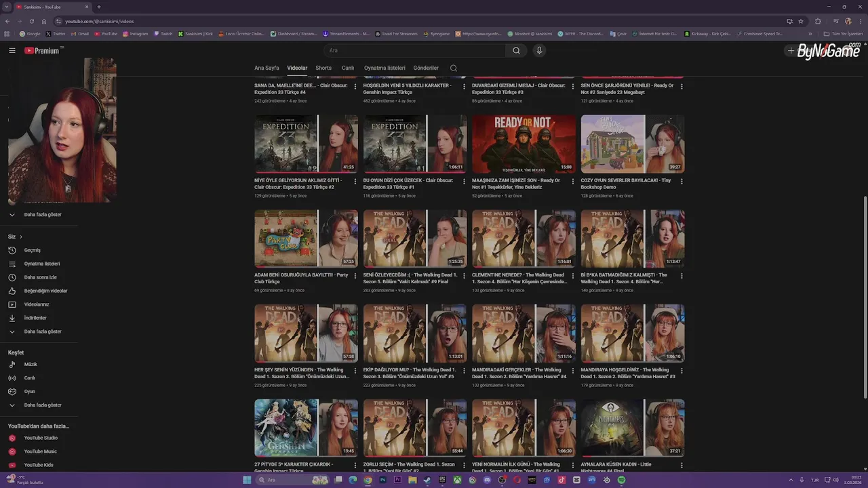Screen dimensions: 868x488
Task: Show more bookmarks with the overflow chevron
Action: [x=810, y=33]
